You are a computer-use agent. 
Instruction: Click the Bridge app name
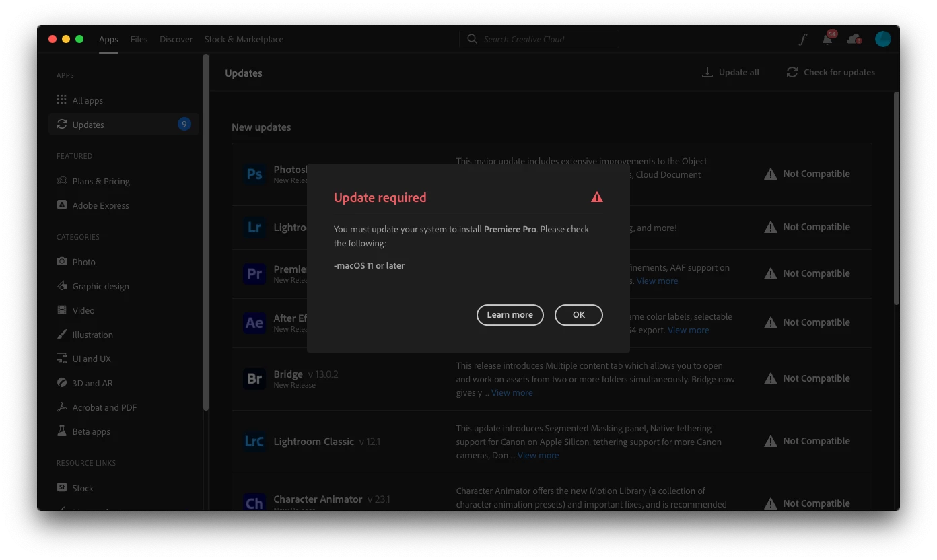click(288, 374)
